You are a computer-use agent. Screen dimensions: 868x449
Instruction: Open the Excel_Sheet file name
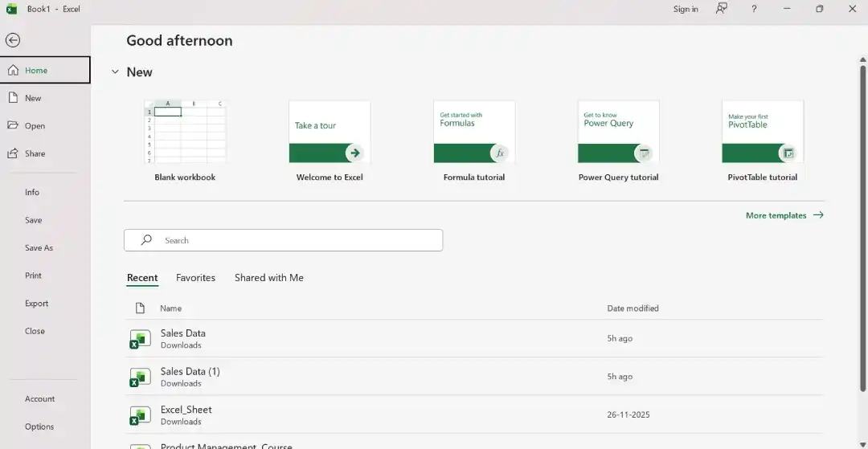coord(186,409)
